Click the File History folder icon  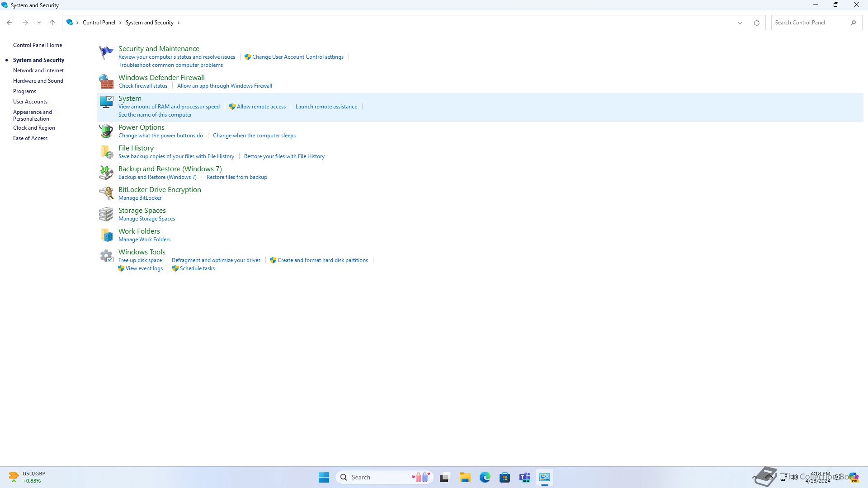[x=106, y=152]
